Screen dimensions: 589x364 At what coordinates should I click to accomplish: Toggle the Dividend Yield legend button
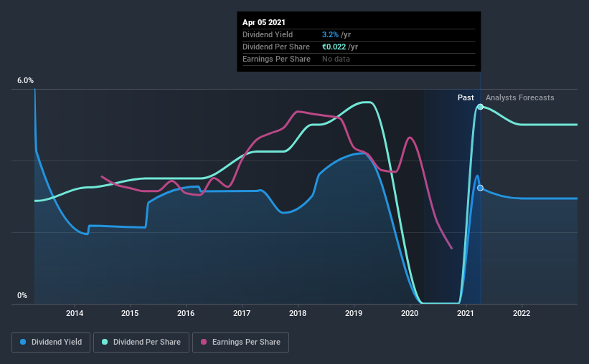coord(51,343)
